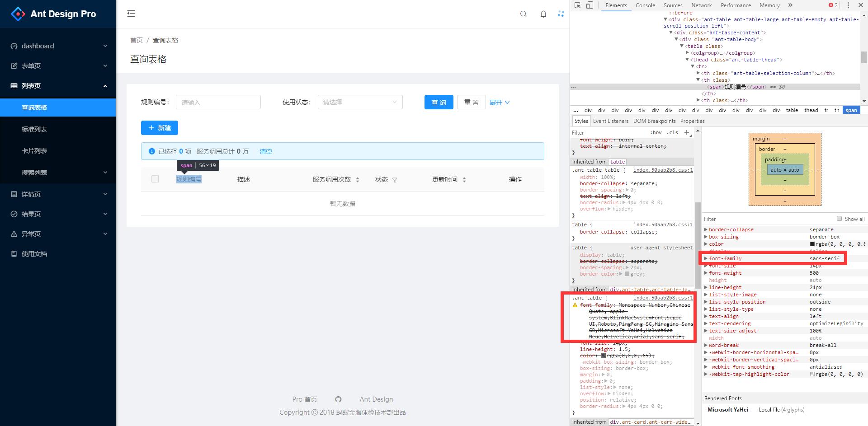Viewport: 868px width, 426px height.
Task: Sort by 服务调用次数 column arrows
Action: (358, 180)
